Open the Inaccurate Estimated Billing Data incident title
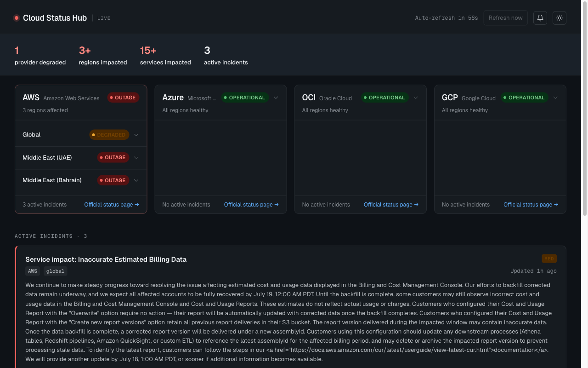Viewport: 588px width, 368px height. click(x=106, y=259)
